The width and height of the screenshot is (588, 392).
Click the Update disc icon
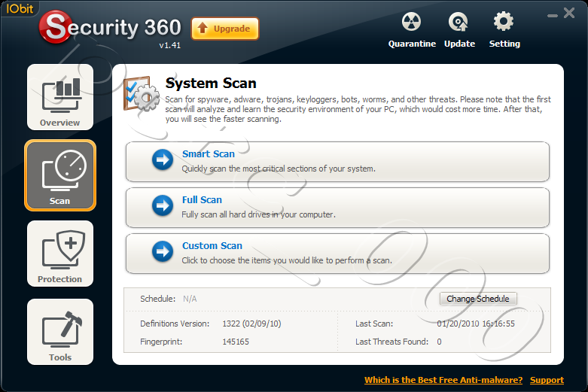pyautogui.click(x=459, y=21)
